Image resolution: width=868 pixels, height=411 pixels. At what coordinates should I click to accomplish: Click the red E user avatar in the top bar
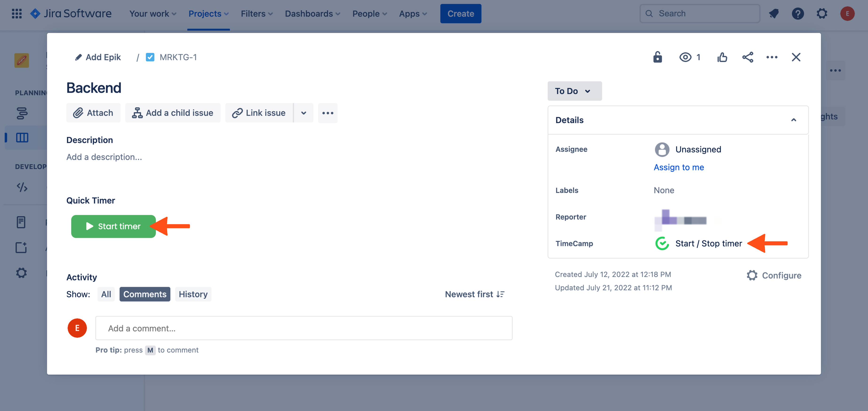847,14
